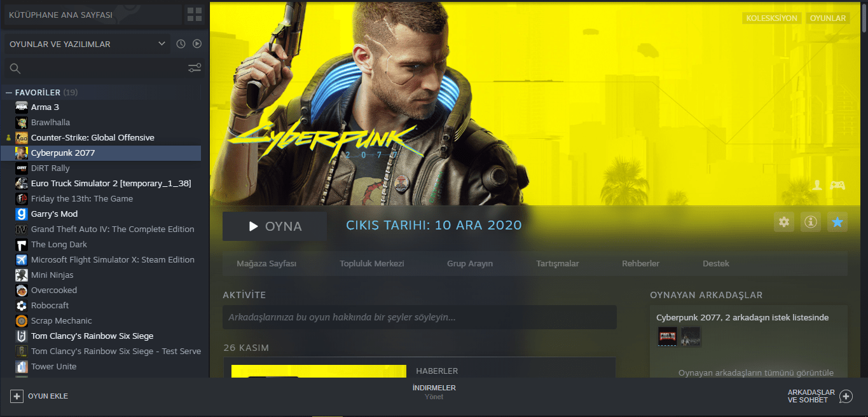This screenshot has width=868, height=417.
Task: Open Rehberler tab
Action: click(x=640, y=263)
